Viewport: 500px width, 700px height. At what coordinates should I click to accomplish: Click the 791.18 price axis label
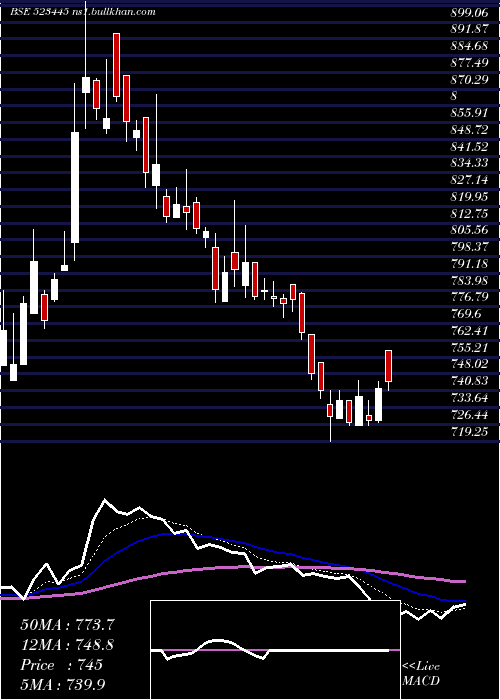coord(469,264)
